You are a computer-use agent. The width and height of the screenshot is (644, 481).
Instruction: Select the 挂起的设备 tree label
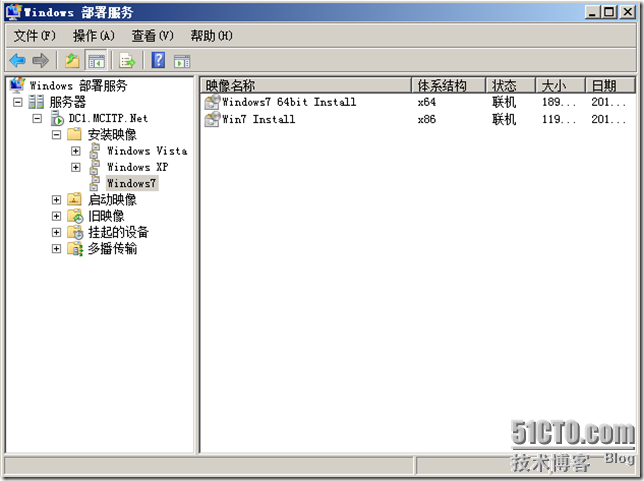coord(118,232)
